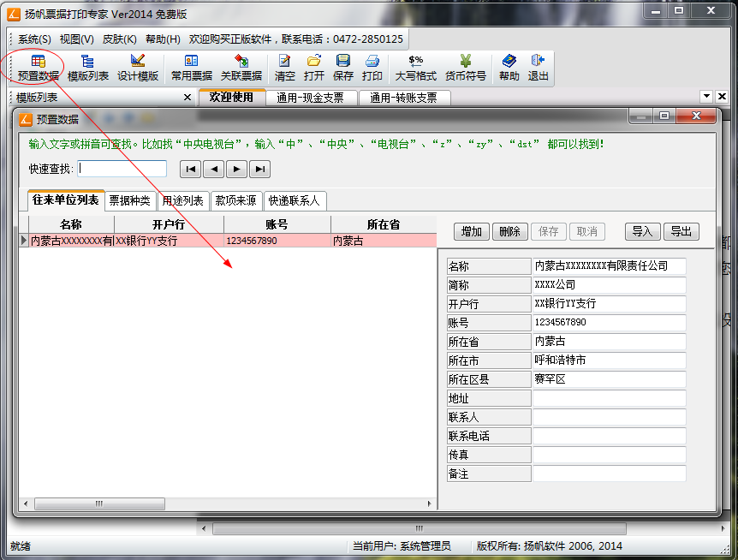Screen dimensions: 738x560
Task: Open the 大写格式 uppercase format tool
Action: (417, 68)
